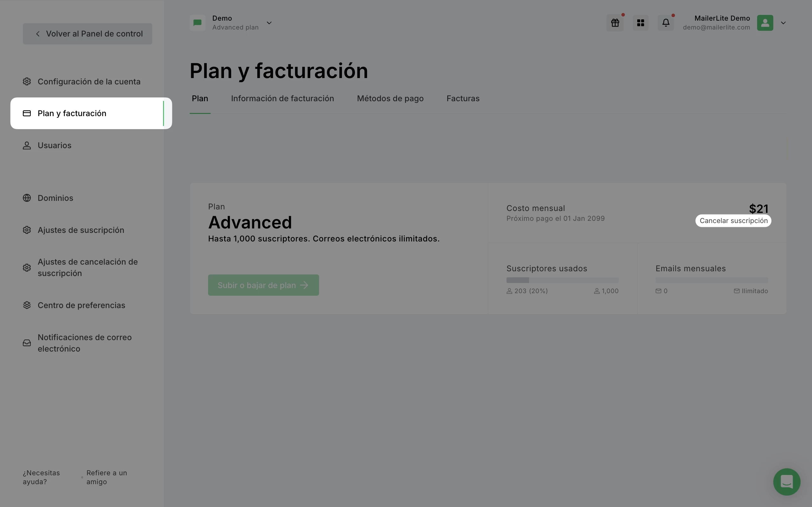
Task: Open Centro de preferencias sidebar item
Action: click(x=81, y=305)
